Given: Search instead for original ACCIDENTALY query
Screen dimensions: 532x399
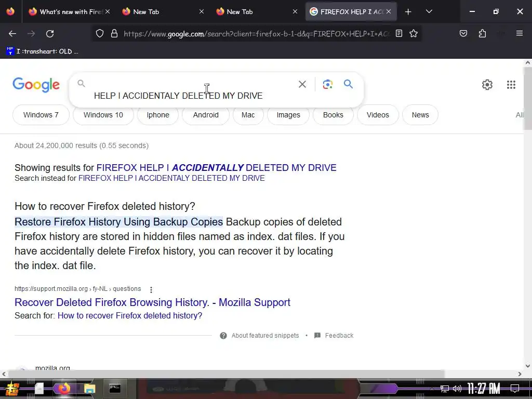Looking at the screenshot, I should point(171,178).
